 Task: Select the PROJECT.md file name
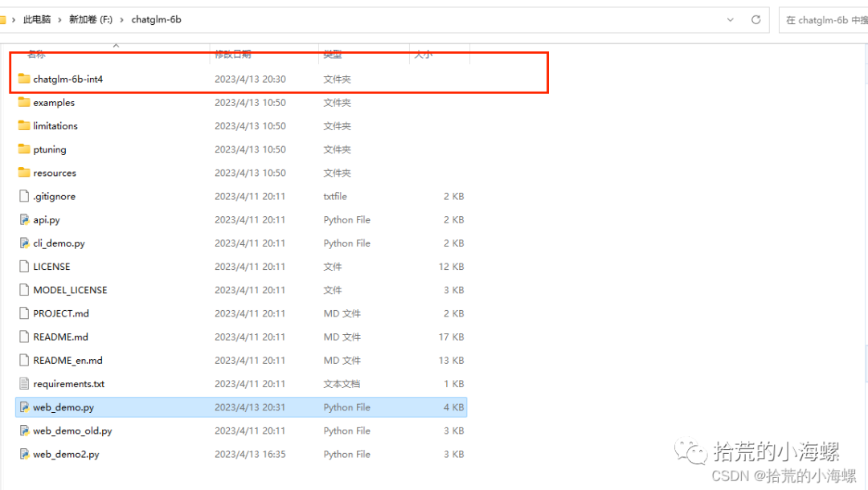61,313
